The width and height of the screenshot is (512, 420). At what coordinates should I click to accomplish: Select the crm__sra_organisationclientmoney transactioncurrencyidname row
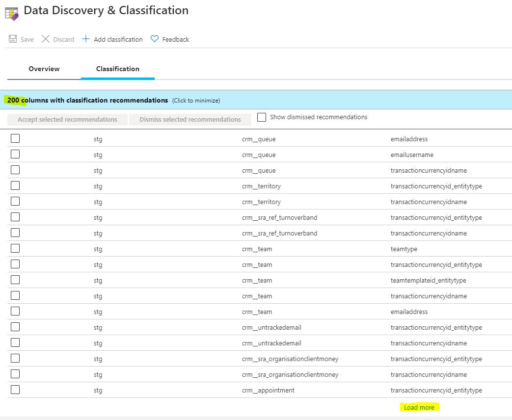(15, 374)
